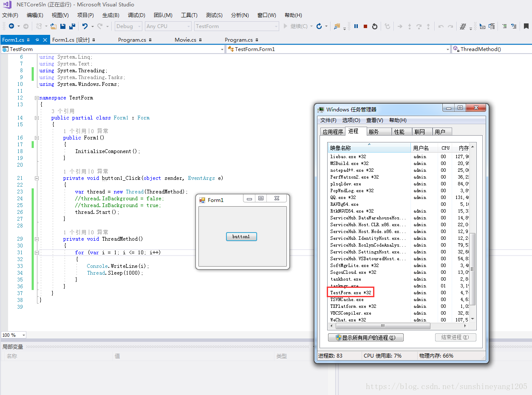Screen dimensions: 532x395
Task: Open the 调试(D) menu
Action: click(136, 15)
